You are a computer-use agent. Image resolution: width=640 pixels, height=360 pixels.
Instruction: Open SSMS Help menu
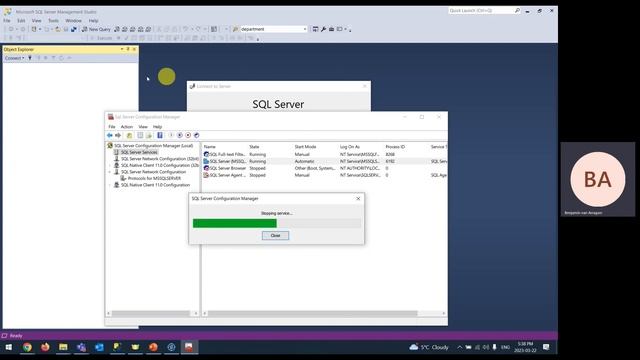93,20
